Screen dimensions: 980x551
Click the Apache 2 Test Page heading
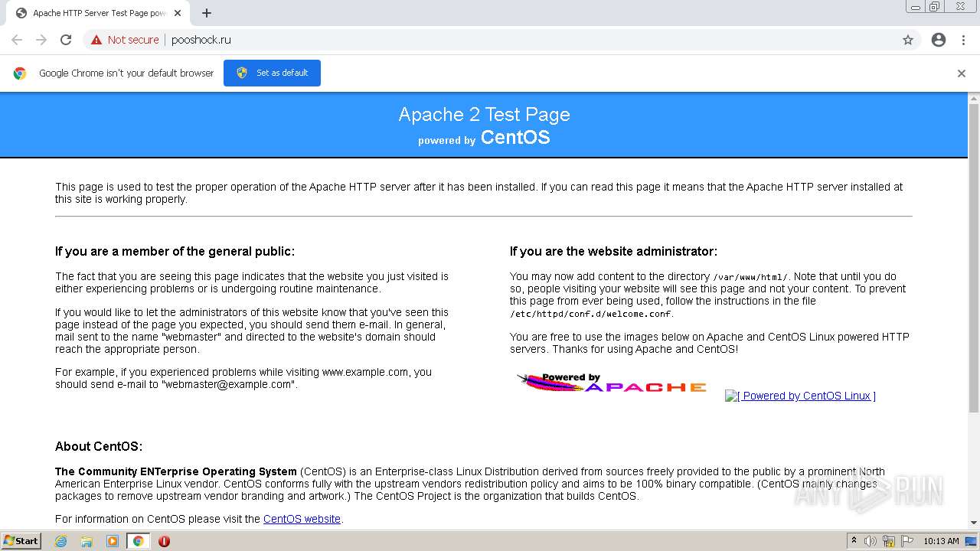pyautogui.click(x=484, y=115)
